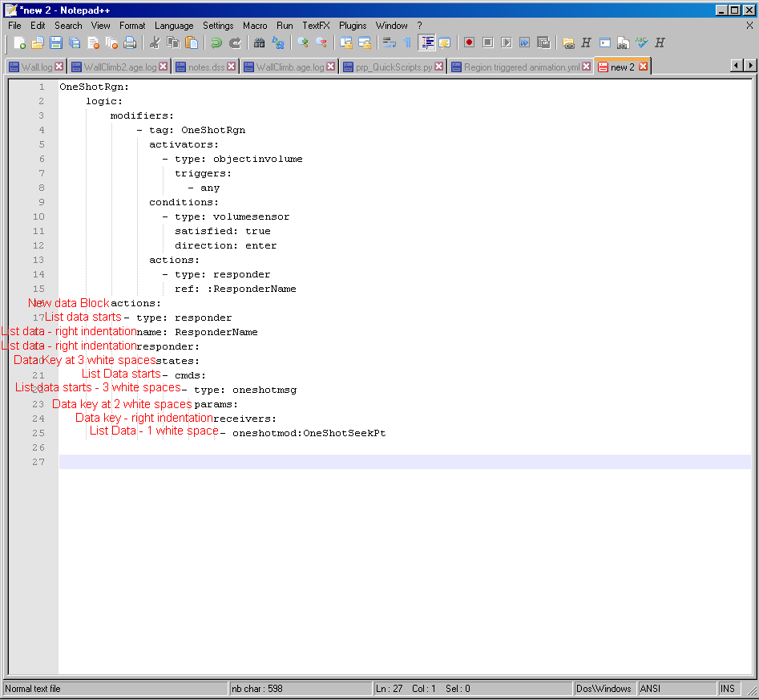Image resolution: width=759 pixels, height=700 pixels.
Task: Switch to the notes.dss tab
Action: pyautogui.click(x=206, y=67)
